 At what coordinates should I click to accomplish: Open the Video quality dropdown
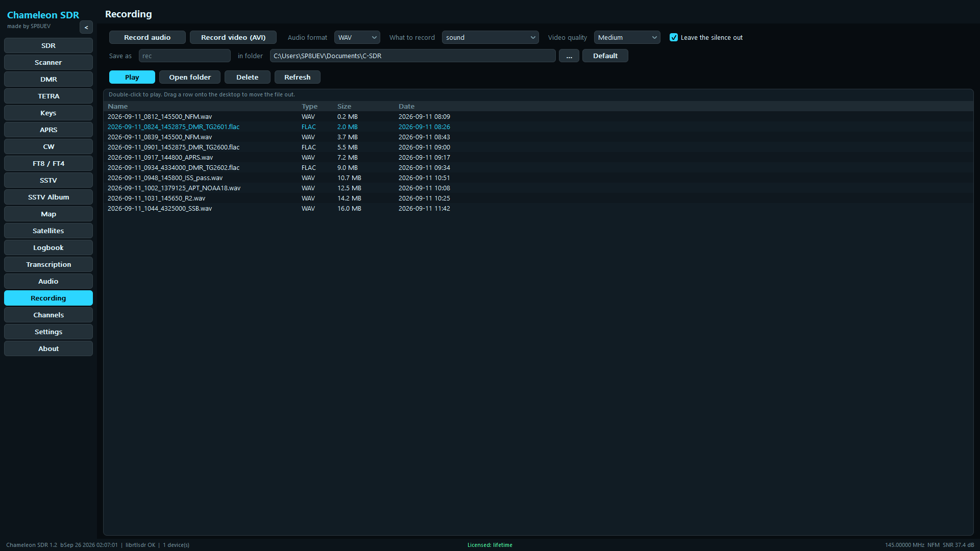tap(627, 38)
